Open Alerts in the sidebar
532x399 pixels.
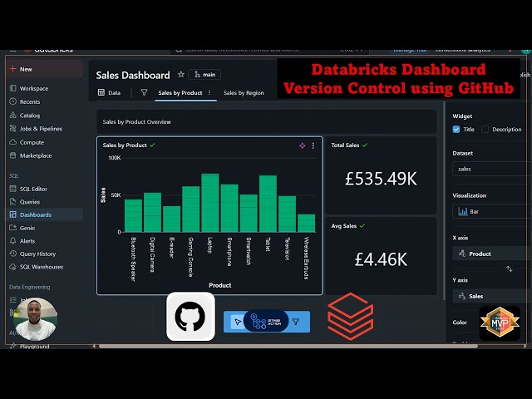click(27, 241)
